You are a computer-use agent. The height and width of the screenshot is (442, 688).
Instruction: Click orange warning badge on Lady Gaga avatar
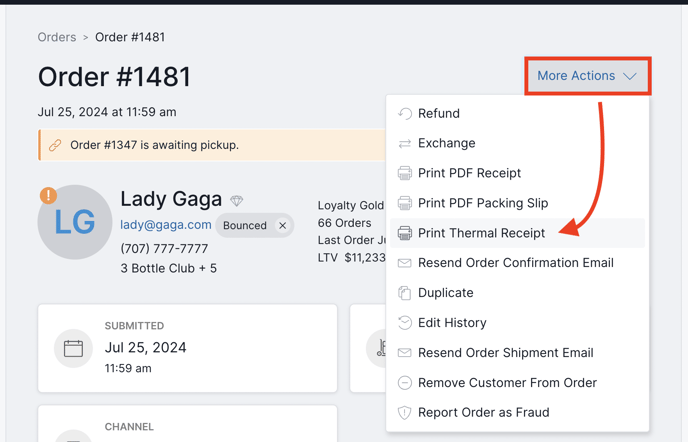[48, 195]
